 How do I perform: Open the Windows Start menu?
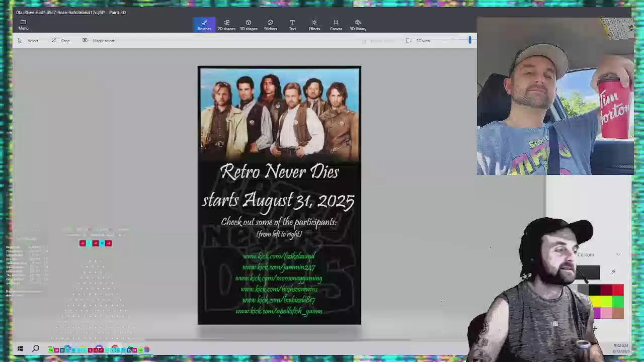coord(20,348)
